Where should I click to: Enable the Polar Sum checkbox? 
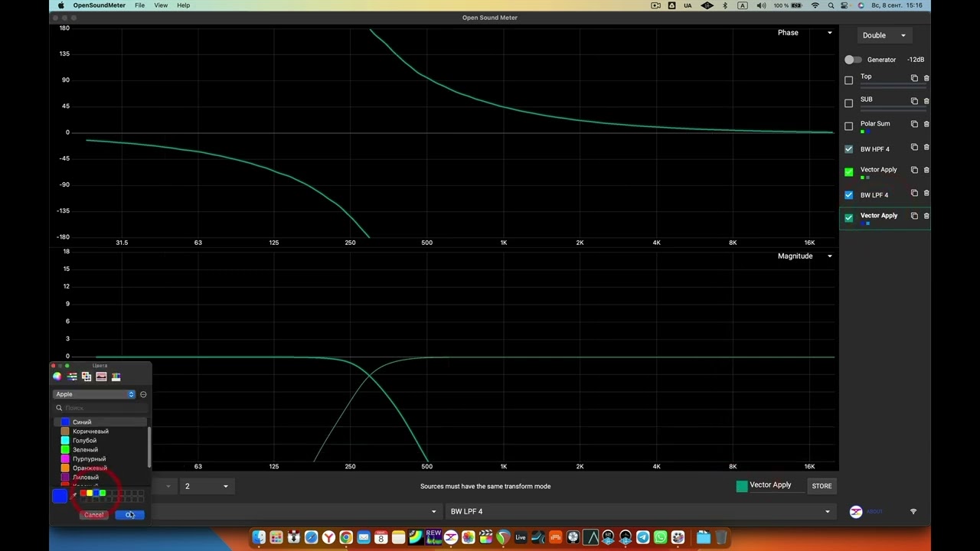(848, 126)
